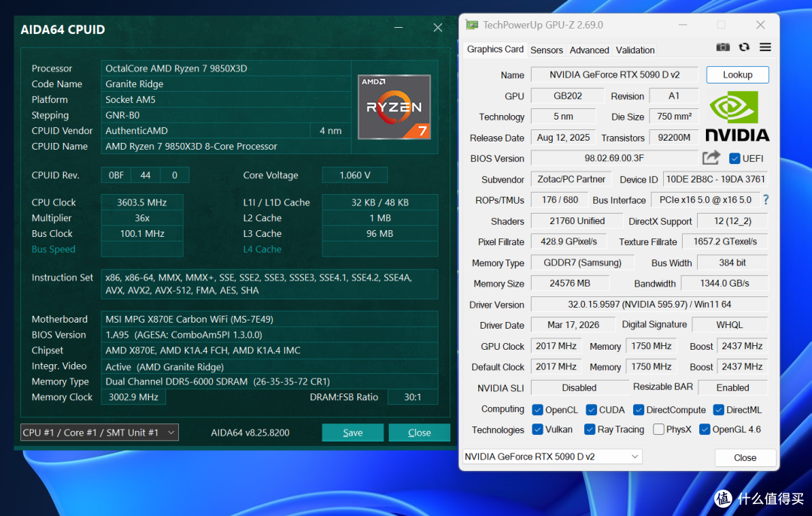This screenshot has height=516, width=812.
Task: Click the GPU-Z title bar app icon
Action: point(471,25)
